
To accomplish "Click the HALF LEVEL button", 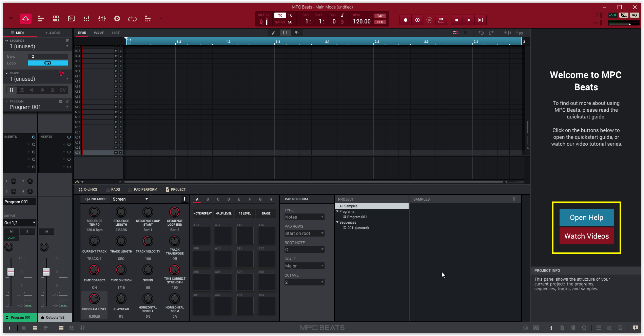I will [x=223, y=213].
